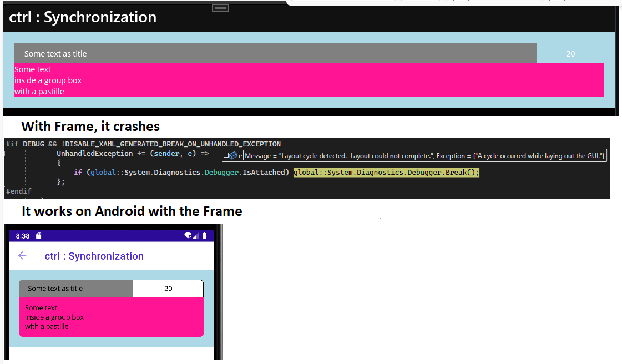Click the 'ctrl : Synchronization' desktop window title

click(83, 17)
